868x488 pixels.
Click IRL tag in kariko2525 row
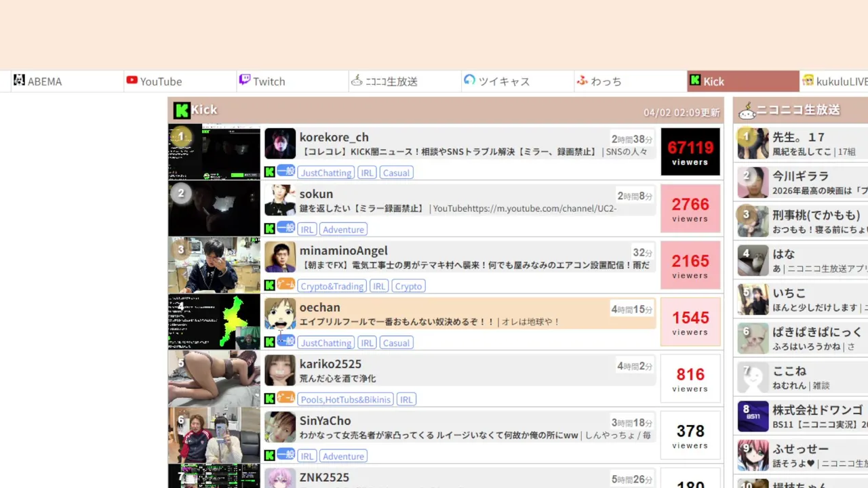tap(406, 400)
